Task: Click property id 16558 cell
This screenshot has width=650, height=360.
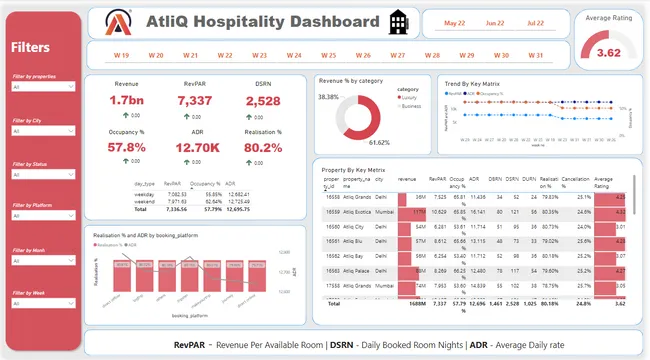Action: pyautogui.click(x=332, y=197)
